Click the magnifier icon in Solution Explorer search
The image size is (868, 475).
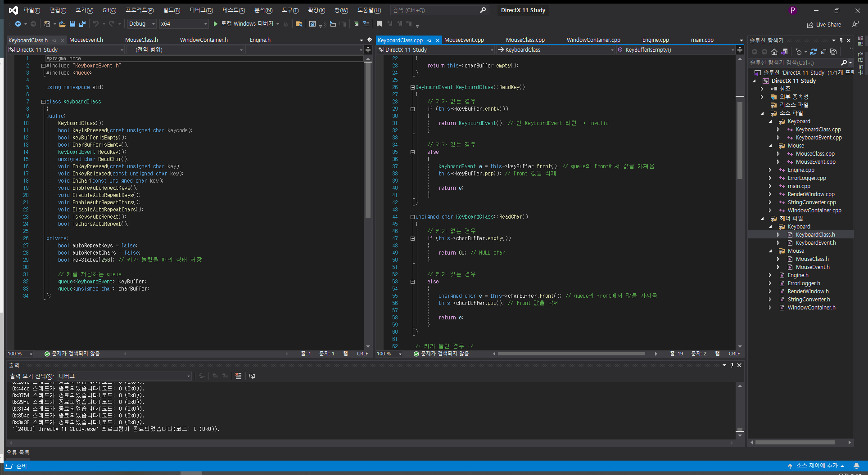pos(844,63)
